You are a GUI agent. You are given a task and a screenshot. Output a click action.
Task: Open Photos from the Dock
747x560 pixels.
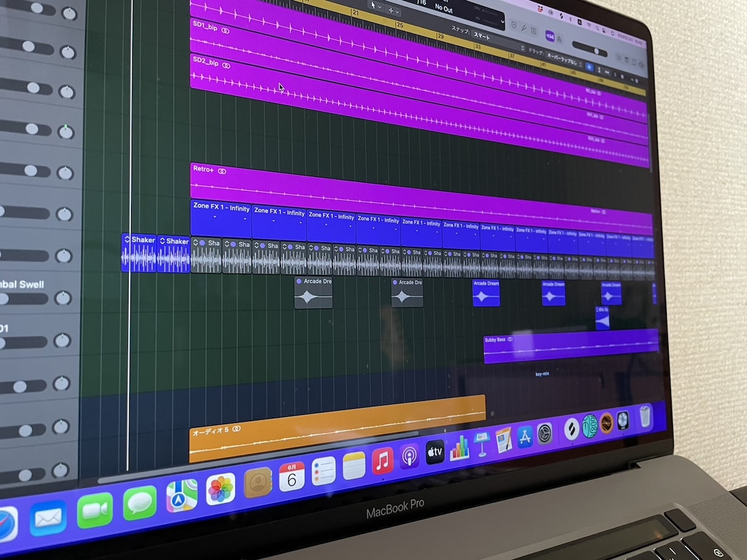(220, 489)
